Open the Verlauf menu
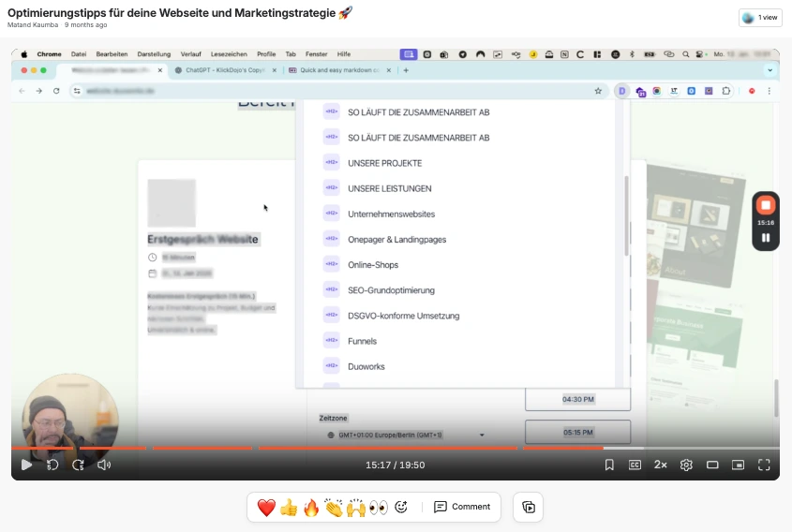This screenshot has height=532, width=792. coord(191,54)
